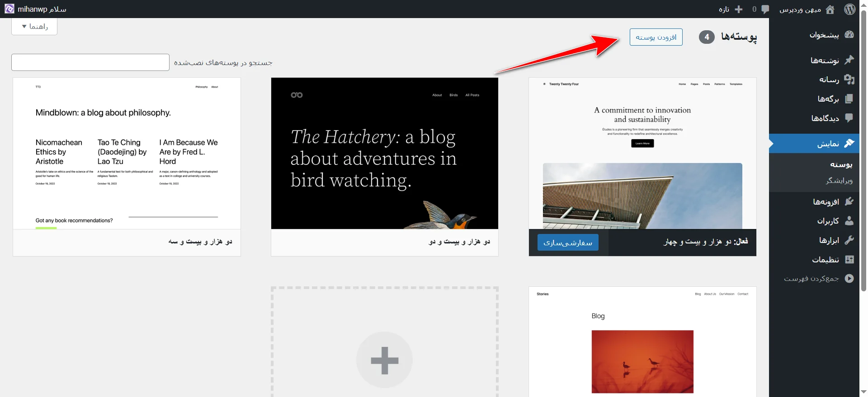
Task: Click the میهن وردپرس site name link
Action: [800, 9]
